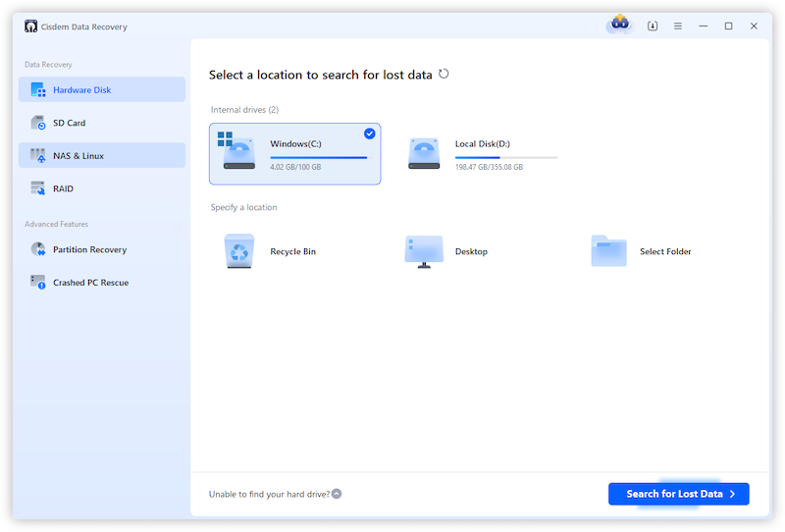Click Unable to find your hard drive link
The image size is (785, 532).
coord(269,494)
